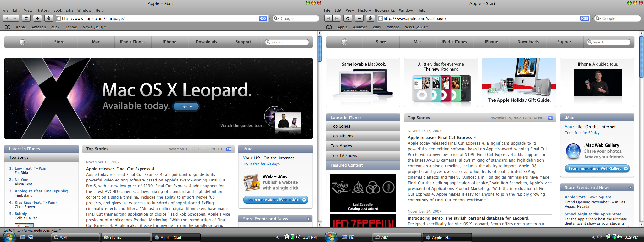Select the iPod + iTunes tab in right window's Apple nav
Screen dimensions: 644x242
(454, 42)
